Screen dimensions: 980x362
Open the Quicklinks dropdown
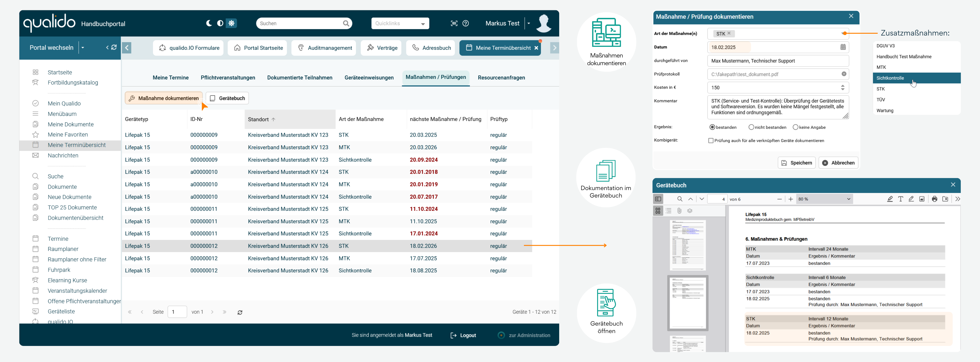[400, 24]
